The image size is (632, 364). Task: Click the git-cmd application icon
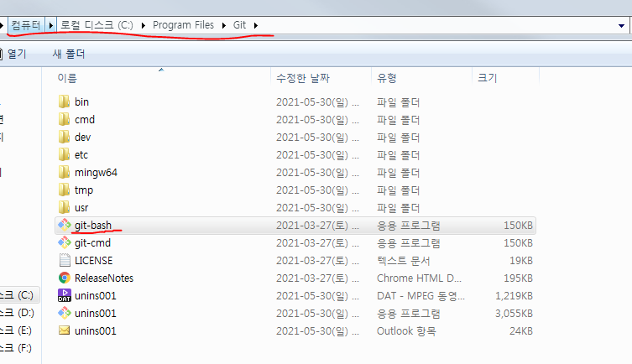tap(65, 242)
